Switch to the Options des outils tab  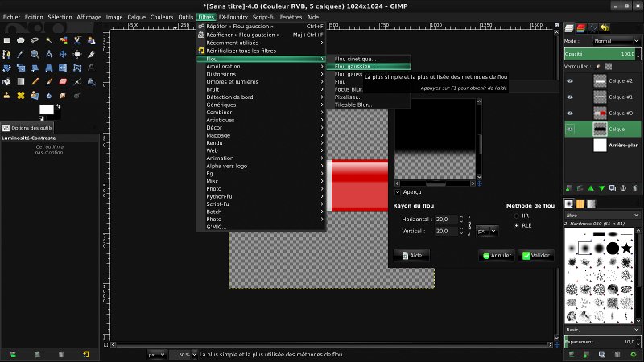[27, 128]
